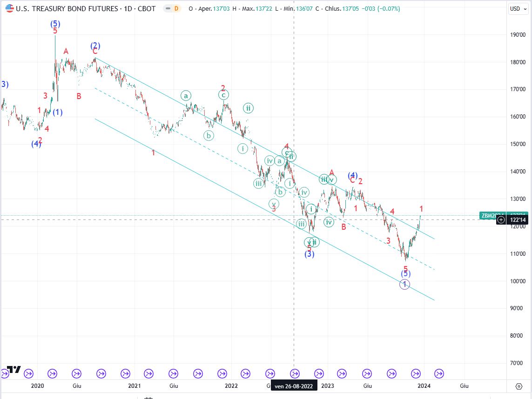The height and width of the screenshot is (399, 532).
Task: Click the 190'00 price axis label
Action: click(x=518, y=34)
